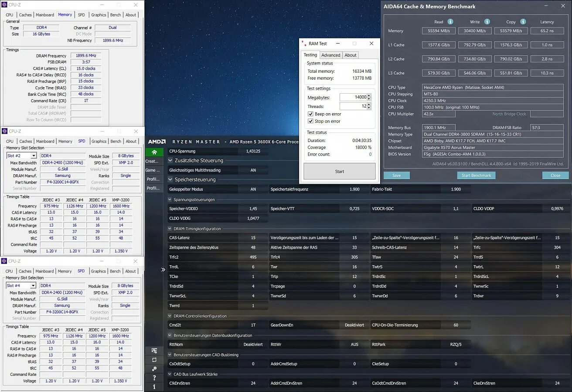The height and width of the screenshot is (392, 572).
Task: Open the Ryzen Master import/export profile icon
Action: [x=154, y=351]
